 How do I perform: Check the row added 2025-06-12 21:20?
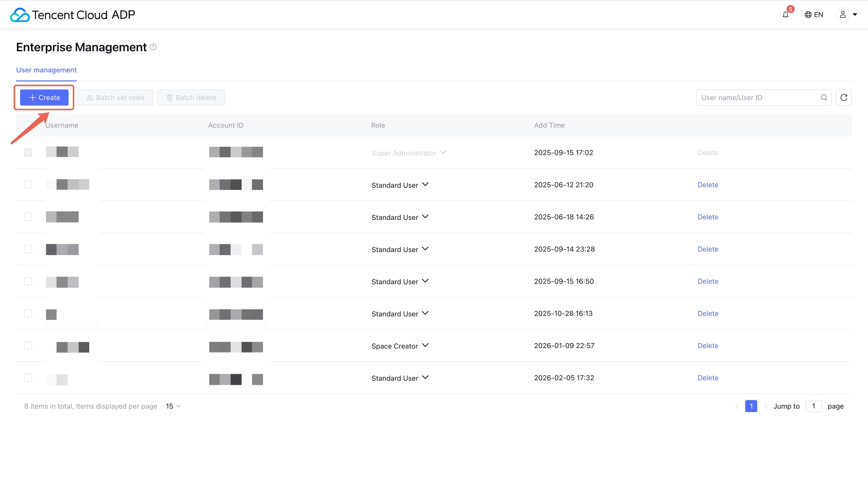28,185
